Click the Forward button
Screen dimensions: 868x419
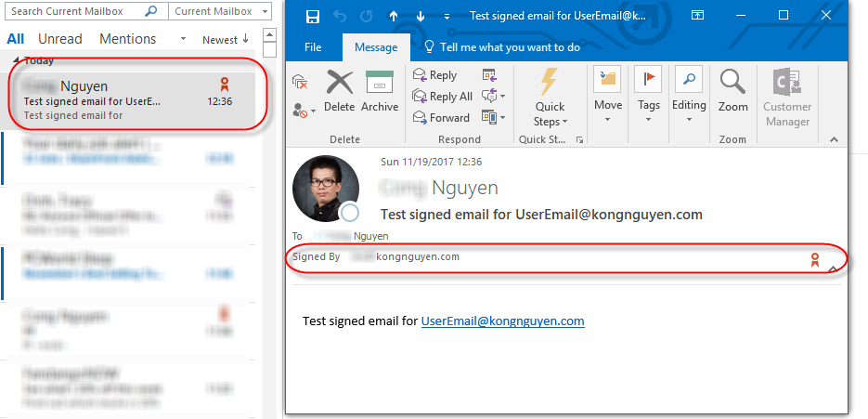click(x=441, y=117)
